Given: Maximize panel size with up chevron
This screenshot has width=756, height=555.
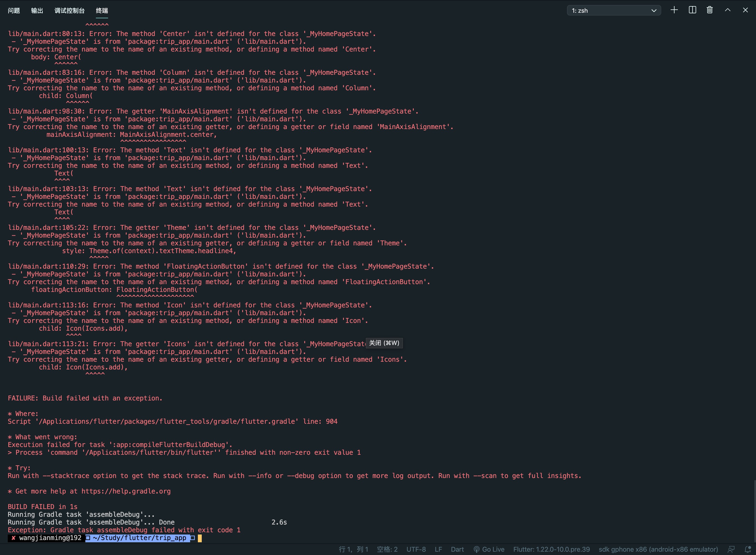Looking at the screenshot, I should [x=727, y=10].
